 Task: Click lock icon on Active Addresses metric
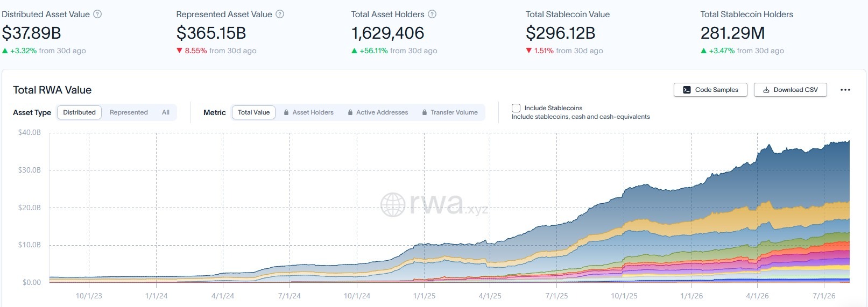[350, 112]
